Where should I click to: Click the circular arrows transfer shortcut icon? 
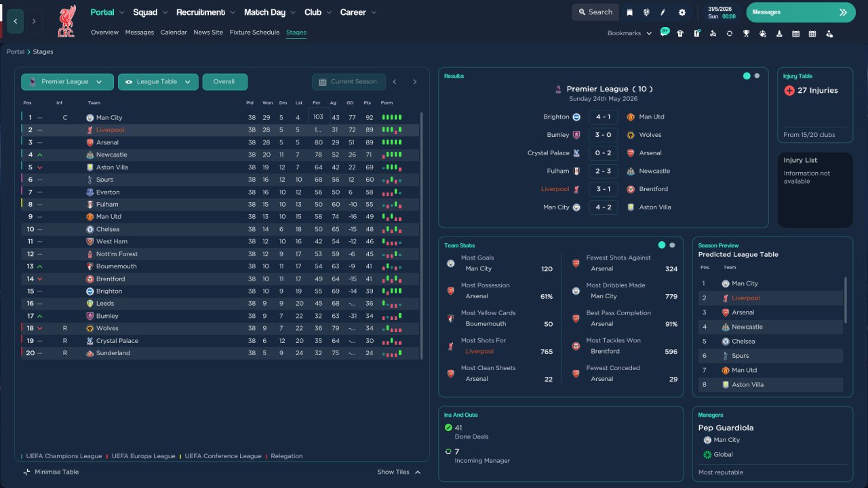(x=730, y=33)
